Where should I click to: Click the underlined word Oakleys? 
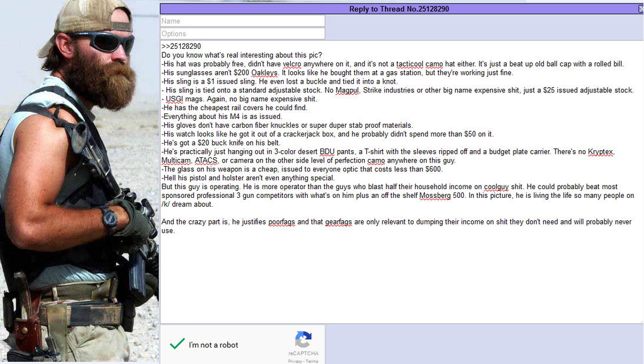[264, 72]
